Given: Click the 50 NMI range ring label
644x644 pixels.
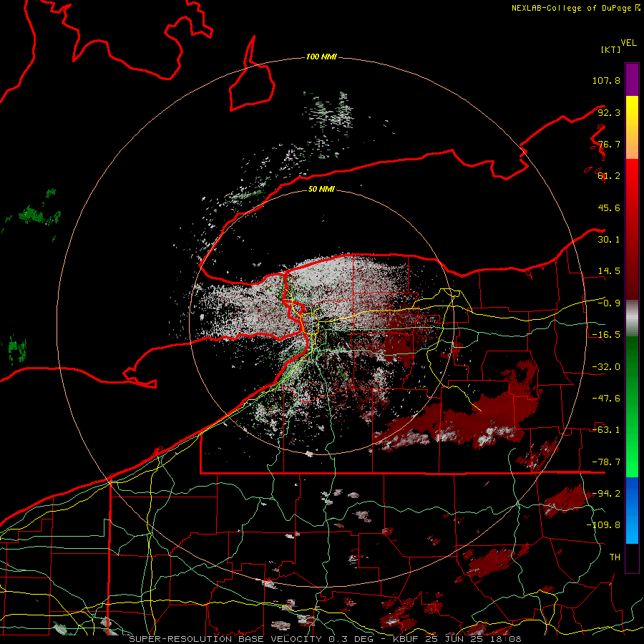Looking at the screenshot, I should click(321, 189).
